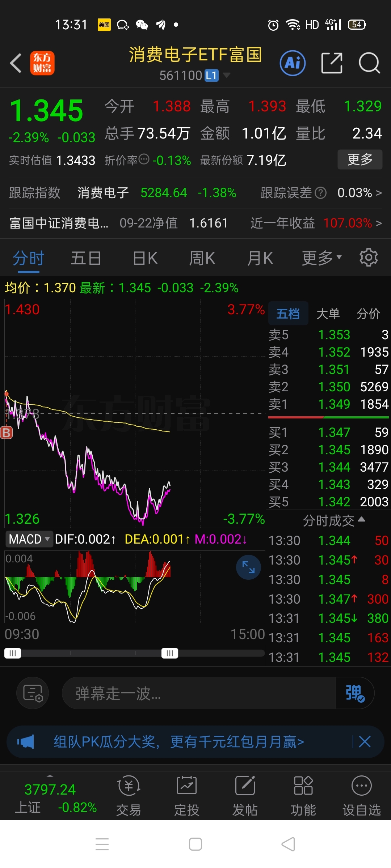The width and height of the screenshot is (391, 868).
Task: Dismiss the 组队PK banner
Action: point(365,742)
